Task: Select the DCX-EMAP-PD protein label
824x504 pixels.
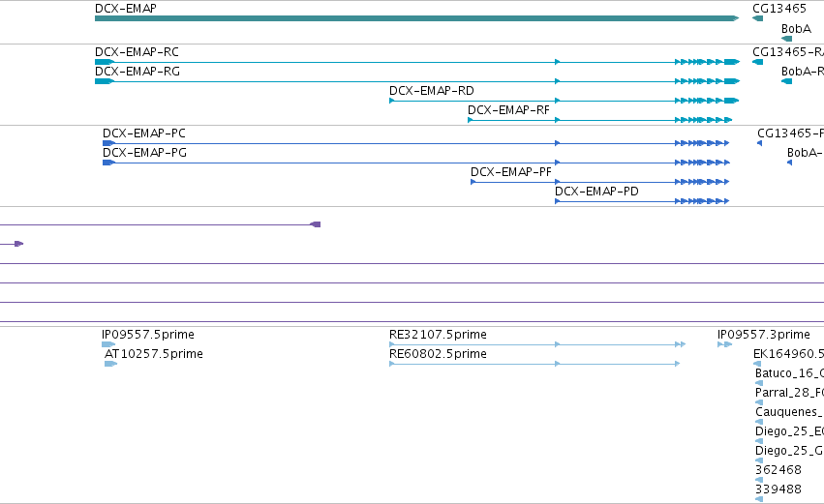Action: (597, 192)
